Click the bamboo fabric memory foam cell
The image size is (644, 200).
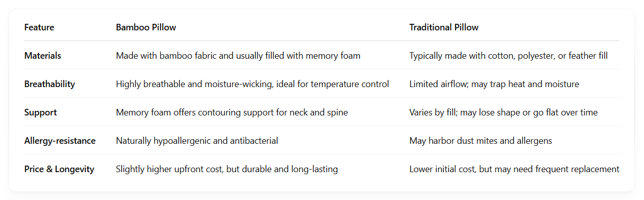(x=238, y=56)
